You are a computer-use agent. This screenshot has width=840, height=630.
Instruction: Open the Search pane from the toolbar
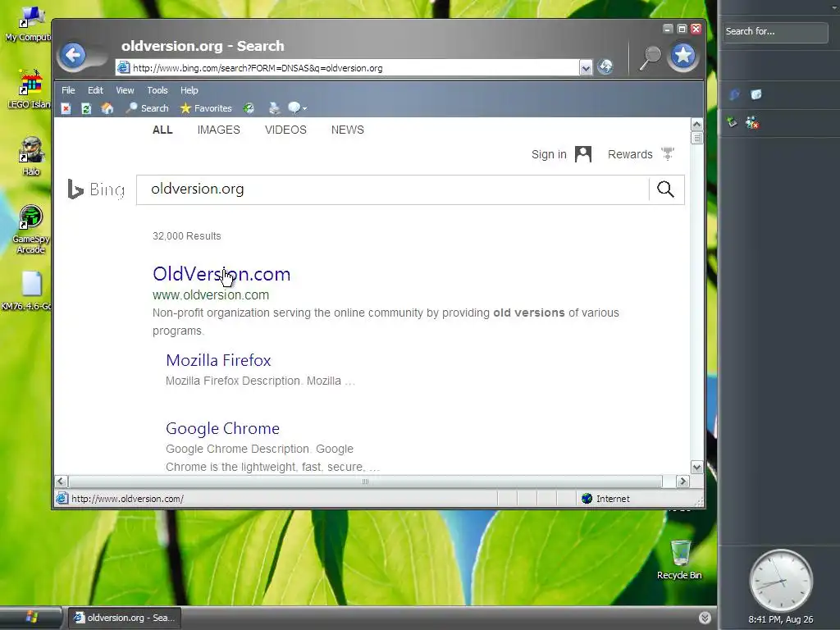pos(148,108)
